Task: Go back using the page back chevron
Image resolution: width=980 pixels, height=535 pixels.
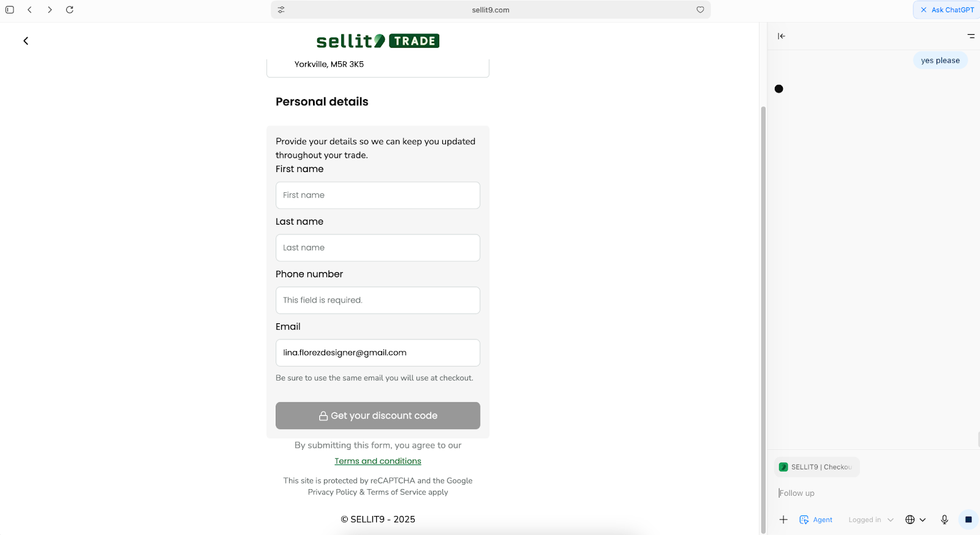Action: click(26, 41)
